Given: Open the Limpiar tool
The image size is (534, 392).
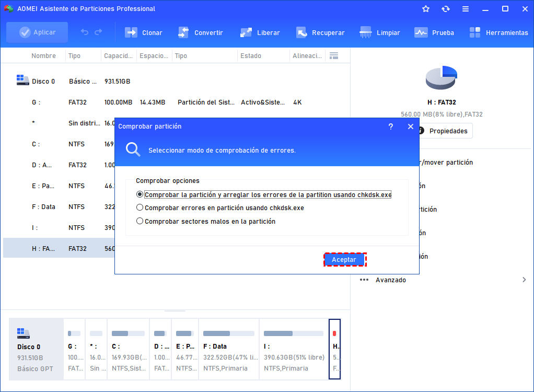Looking at the screenshot, I should pos(380,33).
